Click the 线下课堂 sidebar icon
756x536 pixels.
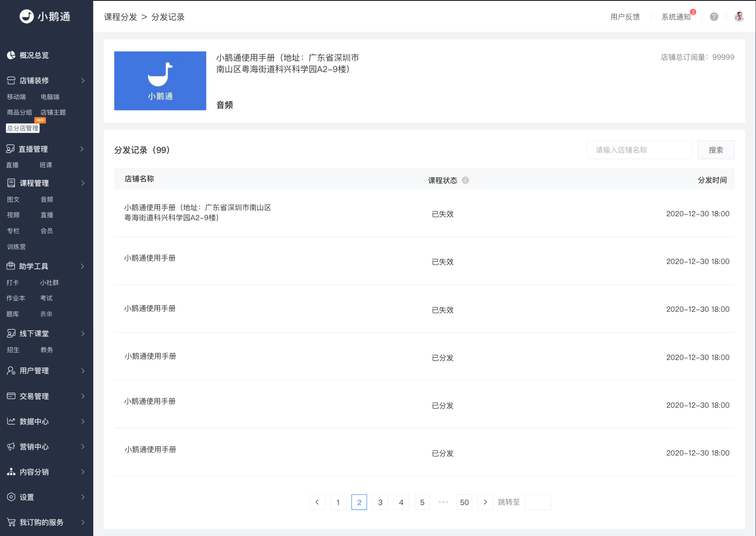[x=11, y=333]
